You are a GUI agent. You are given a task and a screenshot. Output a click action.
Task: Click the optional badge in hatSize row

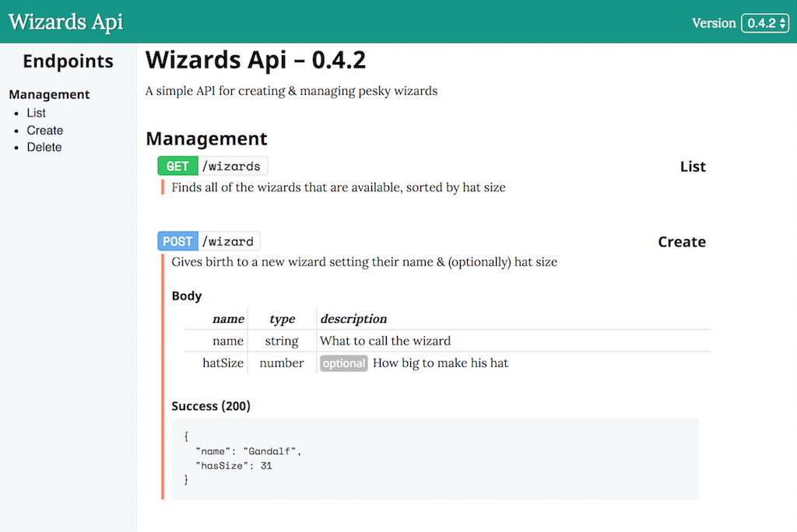pyautogui.click(x=343, y=363)
